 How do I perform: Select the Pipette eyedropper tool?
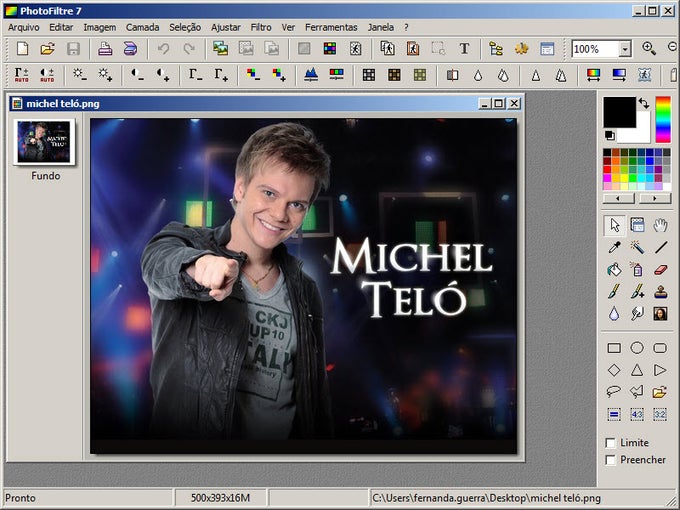coord(614,248)
